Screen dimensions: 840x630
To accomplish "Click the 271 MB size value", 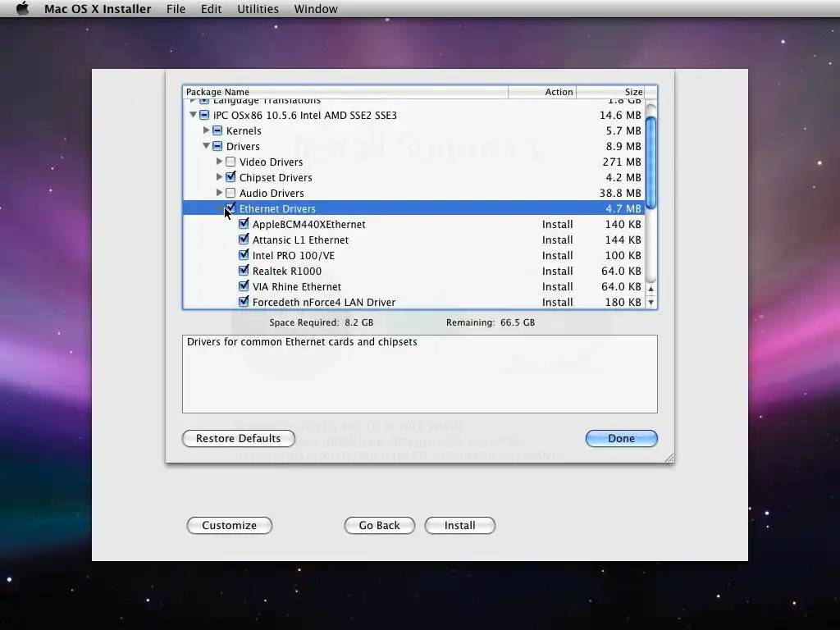I will pos(622,162).
